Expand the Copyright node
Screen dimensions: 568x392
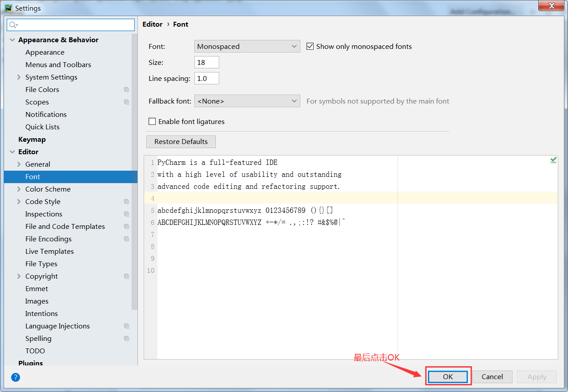(19, 276)
